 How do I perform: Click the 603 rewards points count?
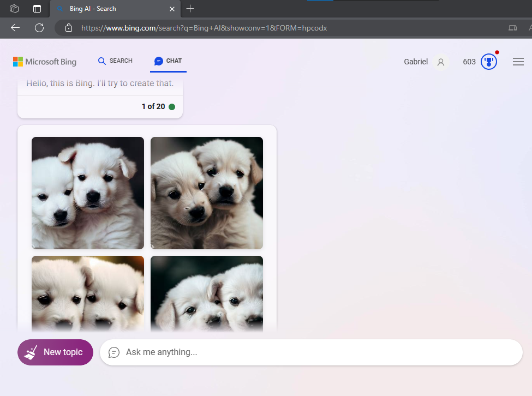(469, 62)
